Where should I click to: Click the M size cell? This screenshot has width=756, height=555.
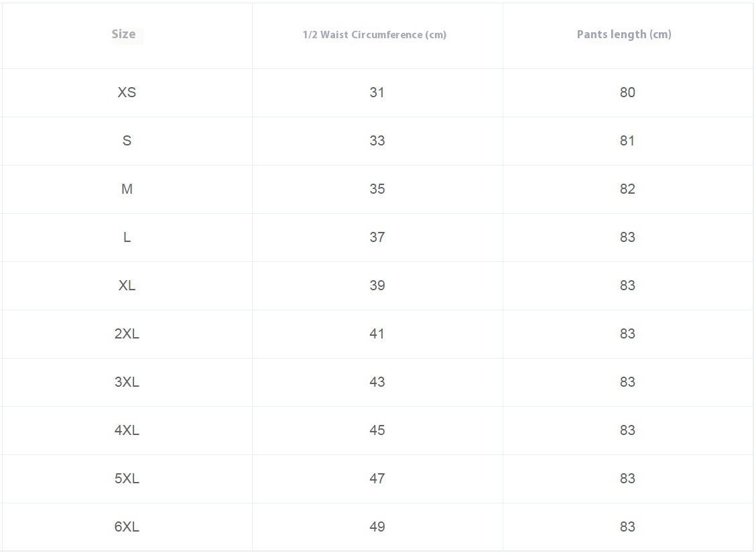pos(127,189)
